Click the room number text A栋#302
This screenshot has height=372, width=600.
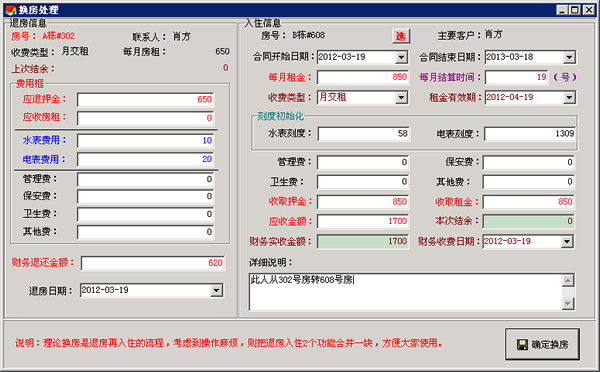pos(59,36)
